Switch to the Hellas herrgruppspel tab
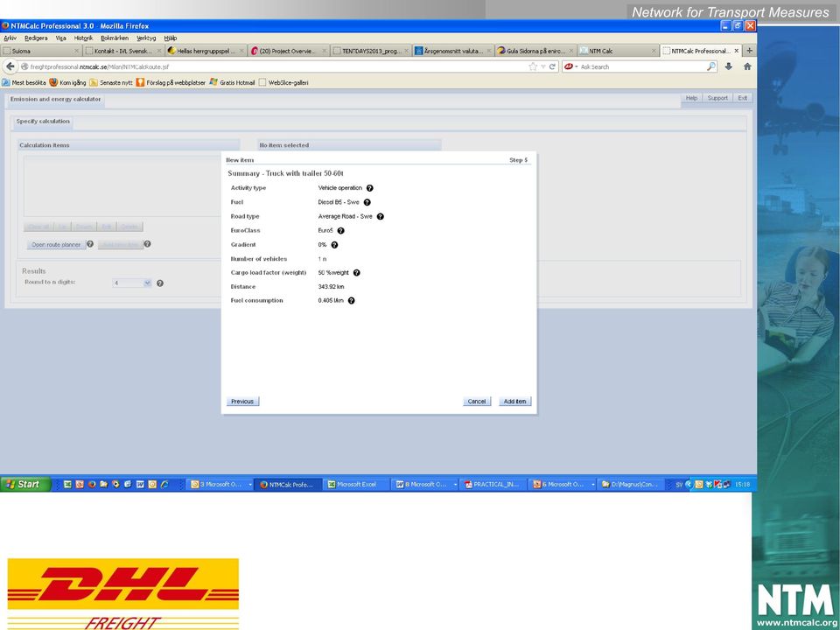The height and width of the screenshot is (630, 840). 206,51
